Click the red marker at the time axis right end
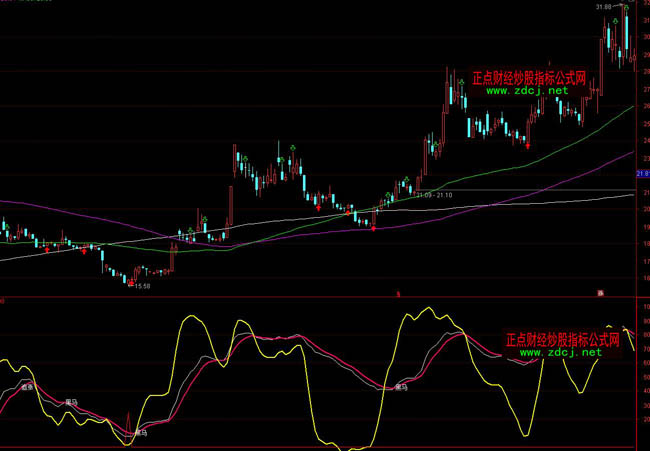Image resolution: width=650 pixels, height=451 pixels. (602, 293)
